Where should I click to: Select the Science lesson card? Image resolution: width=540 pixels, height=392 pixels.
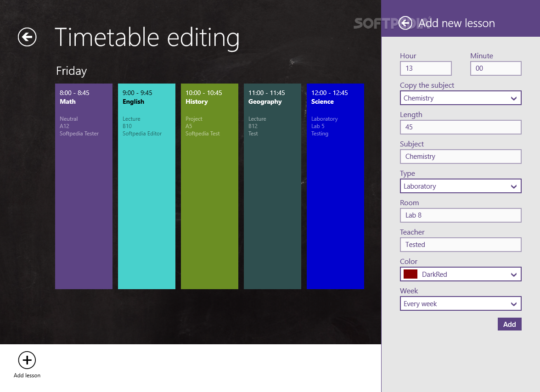click(x=335, y=186)
